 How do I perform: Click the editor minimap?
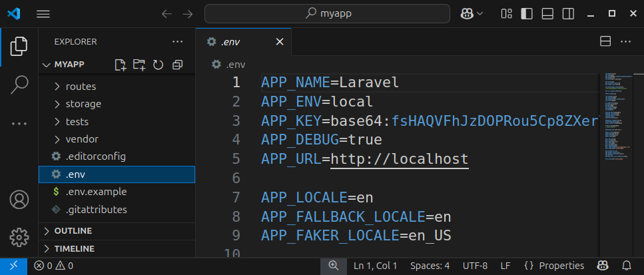click(x=620, y=165)
